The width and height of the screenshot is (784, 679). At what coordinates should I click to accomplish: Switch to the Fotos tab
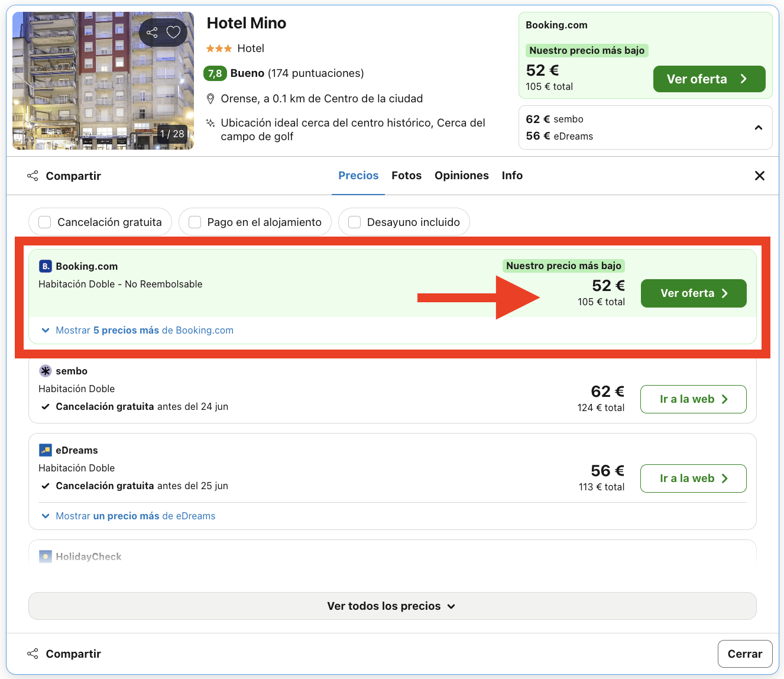406,175
